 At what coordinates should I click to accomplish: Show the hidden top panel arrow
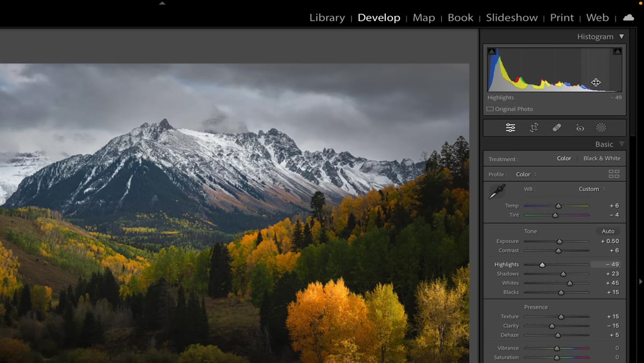pos(162,3)
